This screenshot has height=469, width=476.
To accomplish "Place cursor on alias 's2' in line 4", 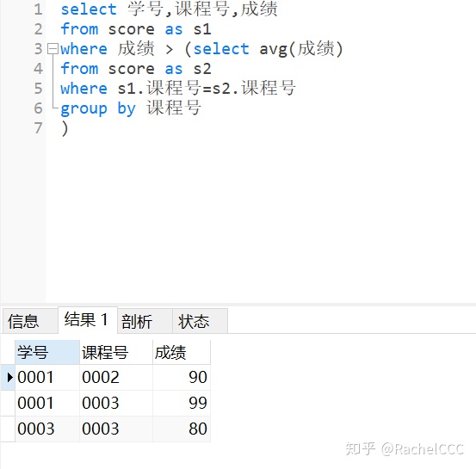I will pos(202,69).
